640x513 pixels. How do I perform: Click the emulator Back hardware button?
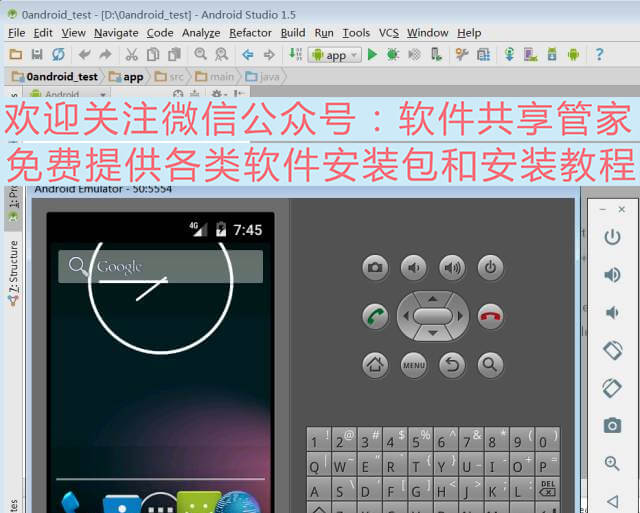452,365
